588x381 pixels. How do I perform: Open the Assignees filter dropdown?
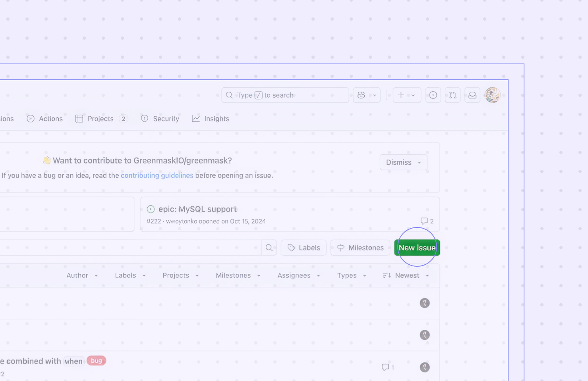coord(299,275)
